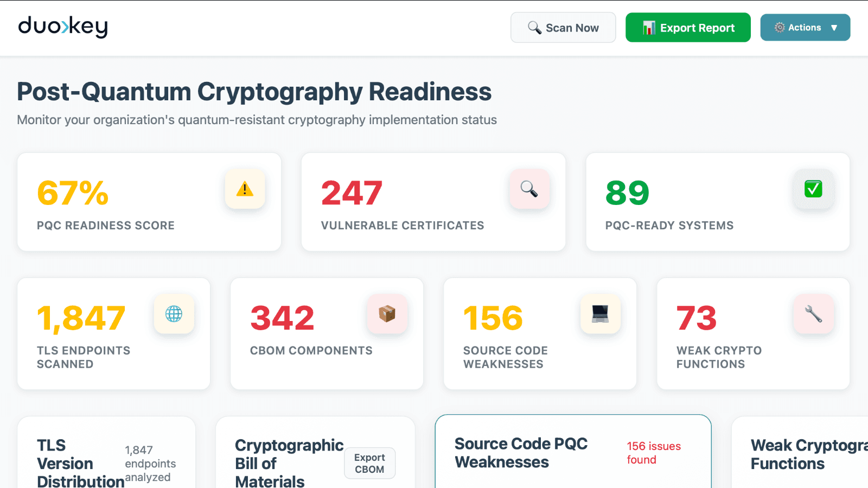
Task: Open the duokey logo link
Action: click(x=63, y=27)
